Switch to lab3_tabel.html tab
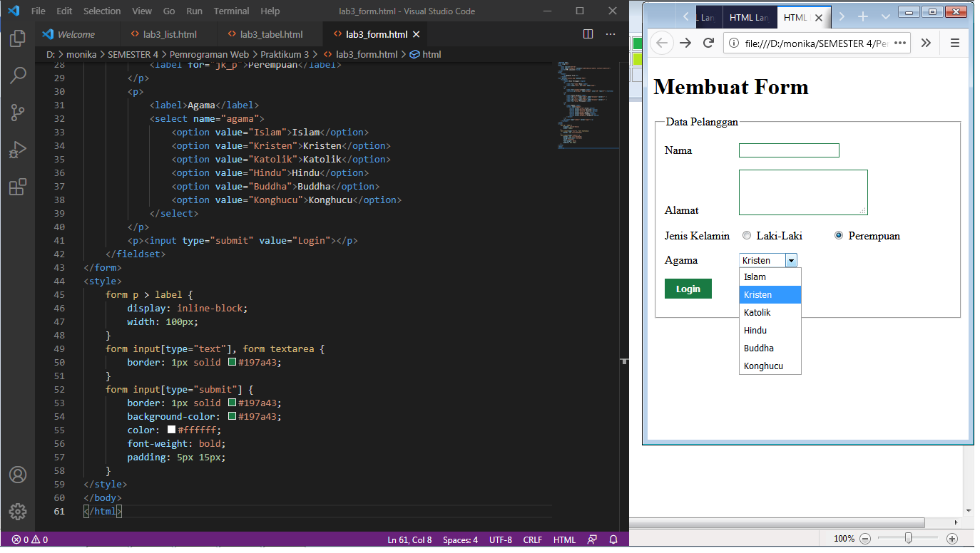The height and width of the screenshot is (553, 980). point(270,34)
